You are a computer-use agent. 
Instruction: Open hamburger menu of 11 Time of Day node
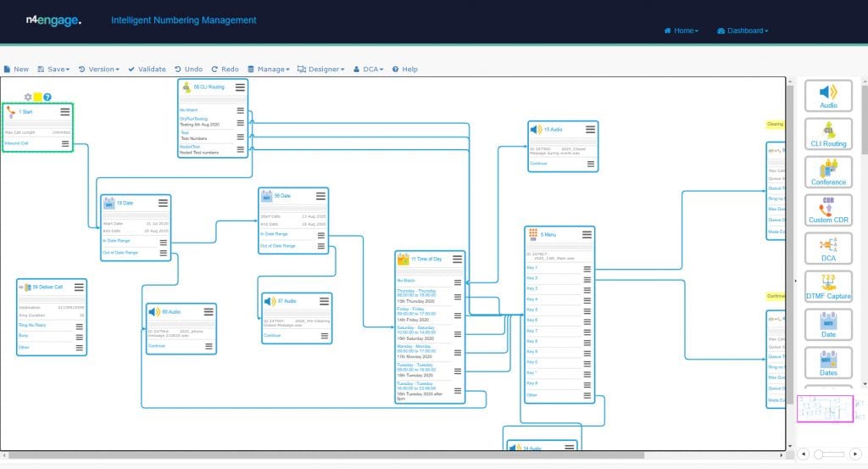tap(457, 260)
